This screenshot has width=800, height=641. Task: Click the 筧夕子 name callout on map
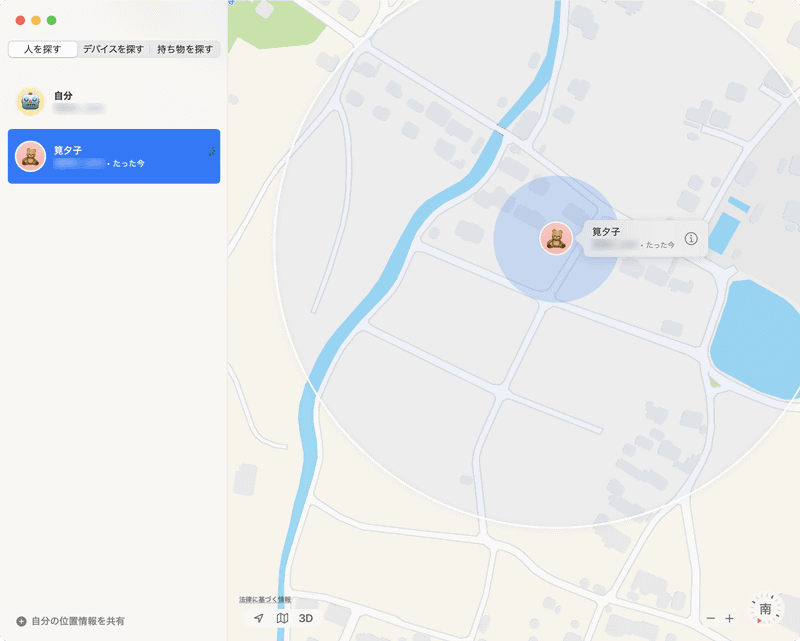[645, 238]
